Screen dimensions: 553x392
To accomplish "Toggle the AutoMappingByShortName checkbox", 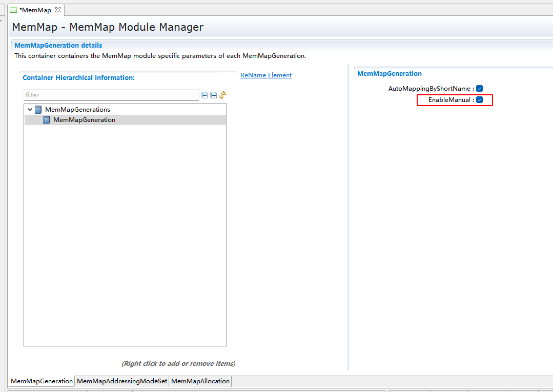I will click(480, 89).
